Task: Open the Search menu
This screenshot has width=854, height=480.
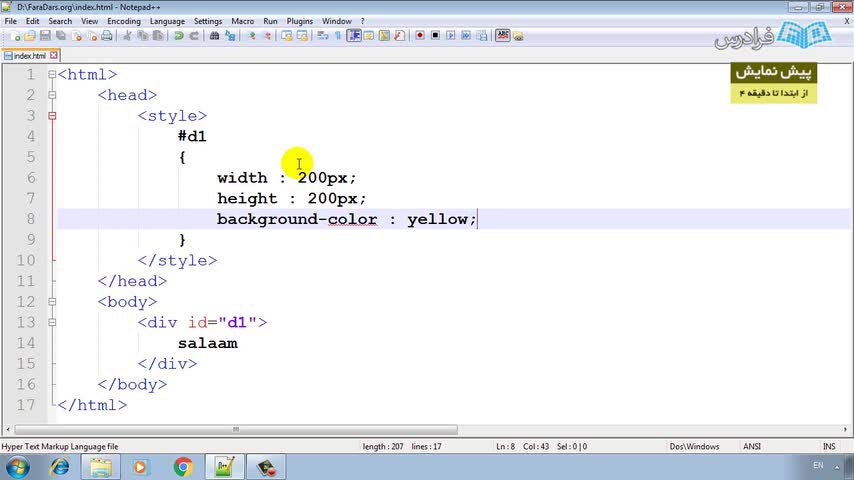Action: click(x=60, y=21)
